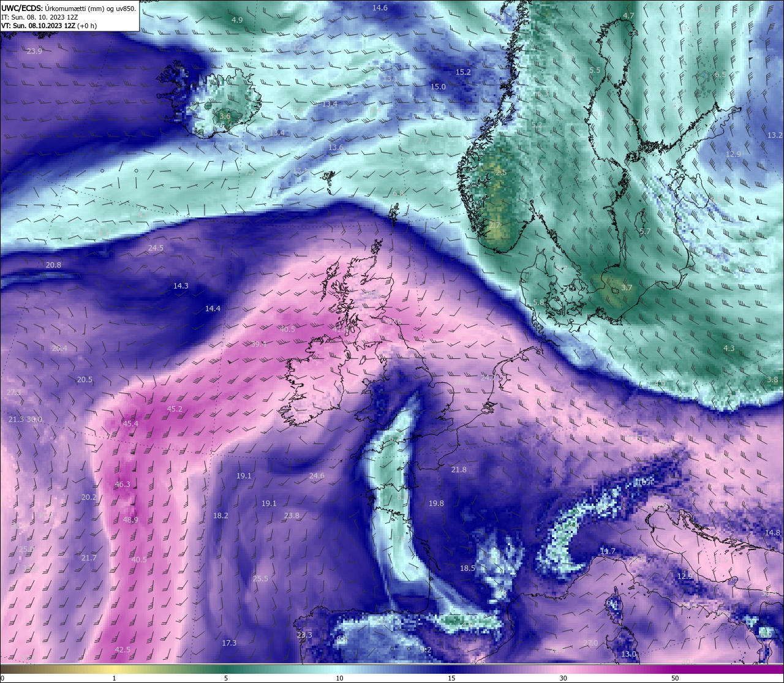Click the map value '15.2' off Norway
The image size is (784, 683).
point(463,72)
